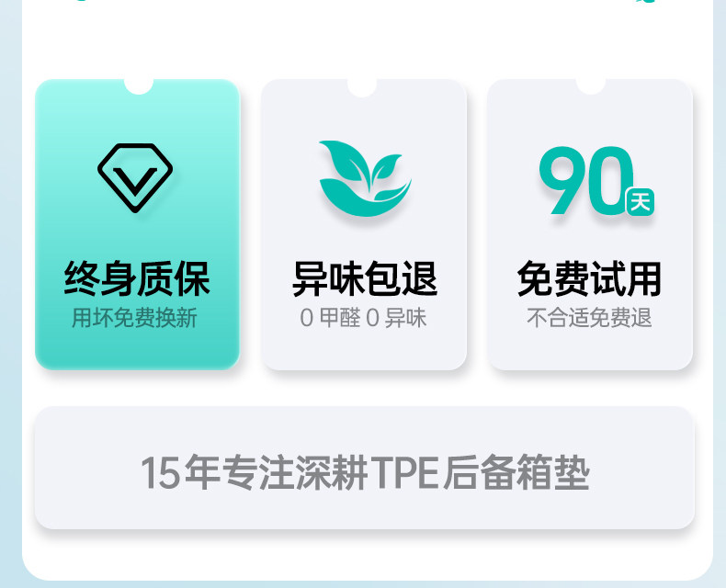This screenshot has height=588, width=726.
Task: Select the 异味包退 heading
Action: point(365,278)
